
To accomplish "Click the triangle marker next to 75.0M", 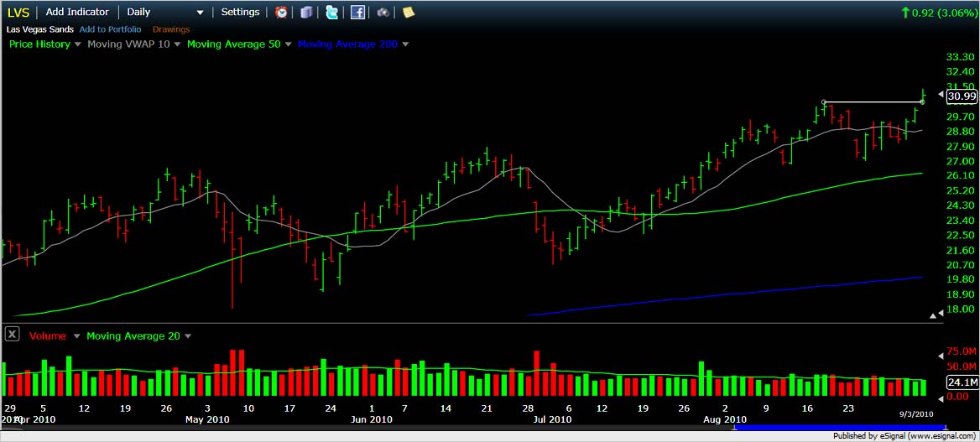I will [942, 356].
